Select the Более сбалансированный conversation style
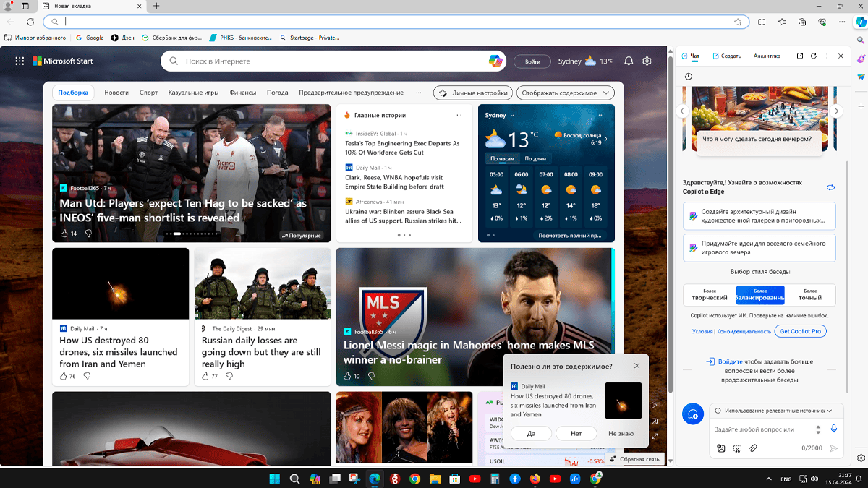868x488 pixels. 760,294
